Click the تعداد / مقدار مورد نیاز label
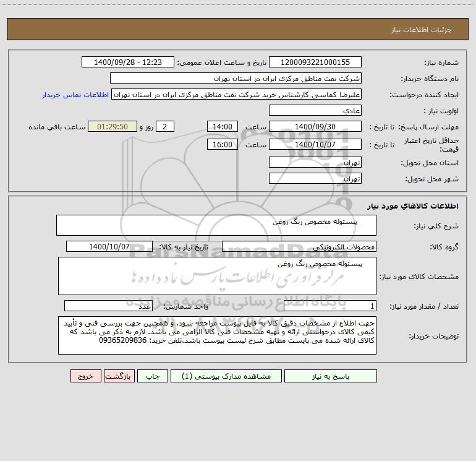 424,307
